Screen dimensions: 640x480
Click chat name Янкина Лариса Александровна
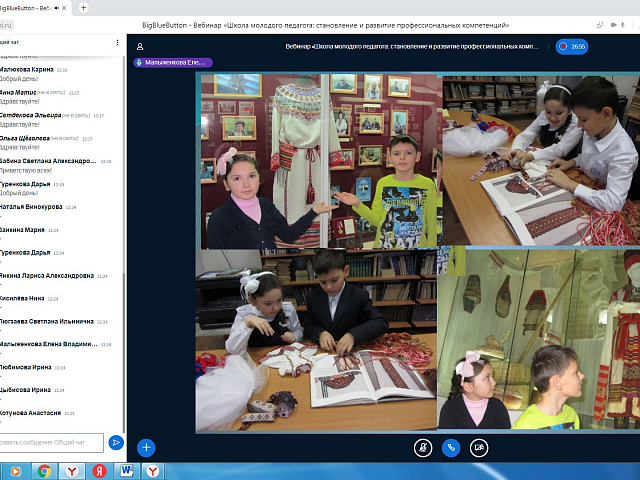47,276
